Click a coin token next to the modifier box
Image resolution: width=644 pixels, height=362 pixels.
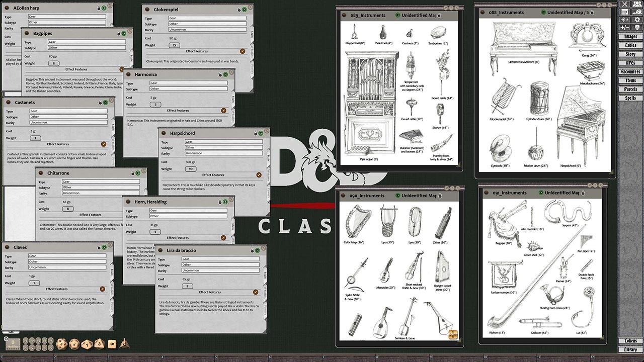(x=26, y=341)
